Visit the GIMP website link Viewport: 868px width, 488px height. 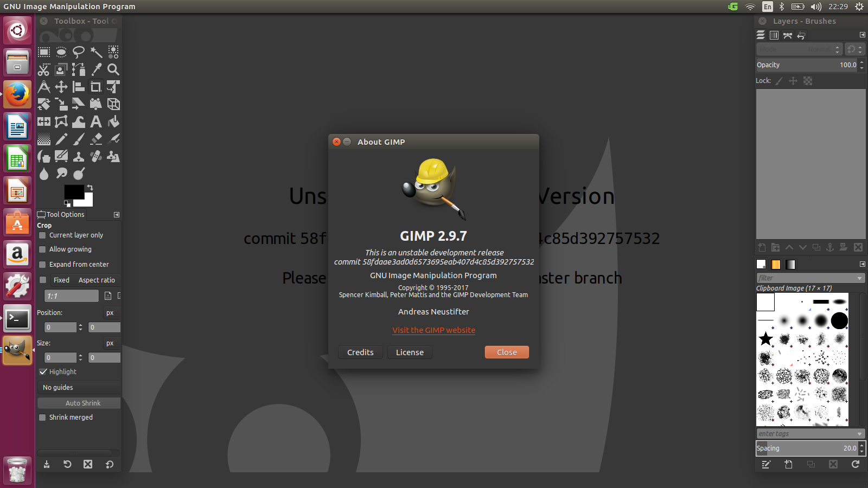tap(433, 330)
